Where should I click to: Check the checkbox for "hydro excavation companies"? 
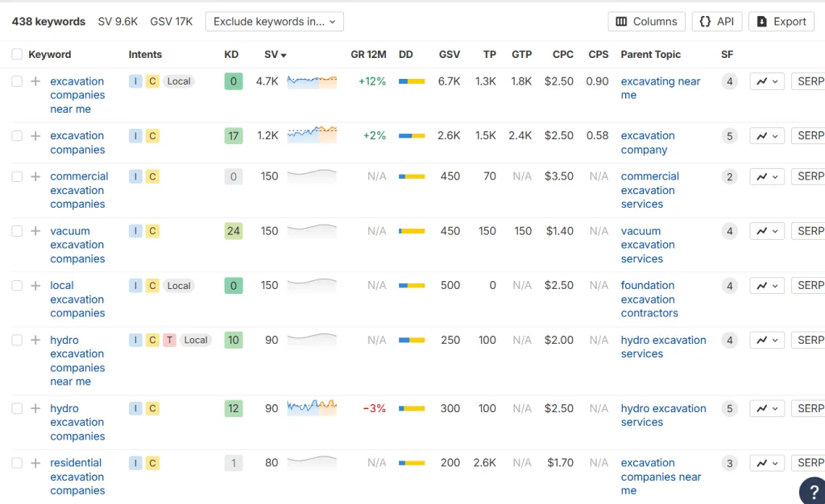[x=16, y=408]
